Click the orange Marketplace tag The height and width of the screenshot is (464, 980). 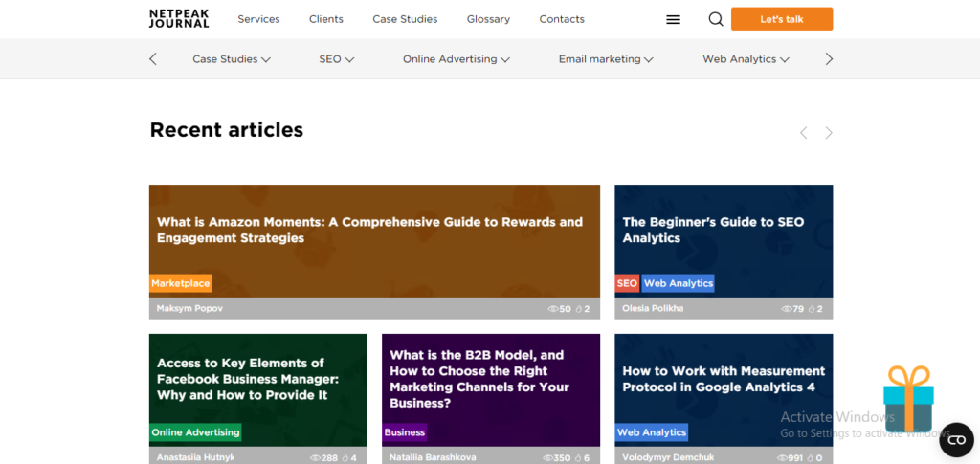coord(181,283)
